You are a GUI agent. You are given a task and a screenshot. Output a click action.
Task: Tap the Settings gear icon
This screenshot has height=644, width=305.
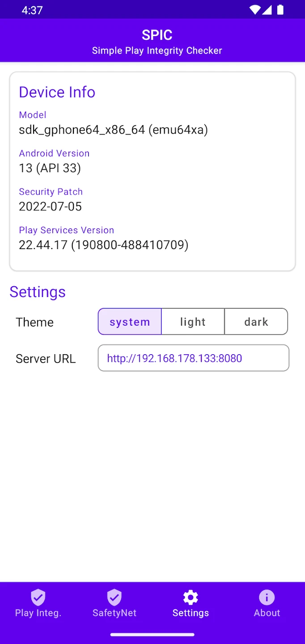click(x=191, y=597)
